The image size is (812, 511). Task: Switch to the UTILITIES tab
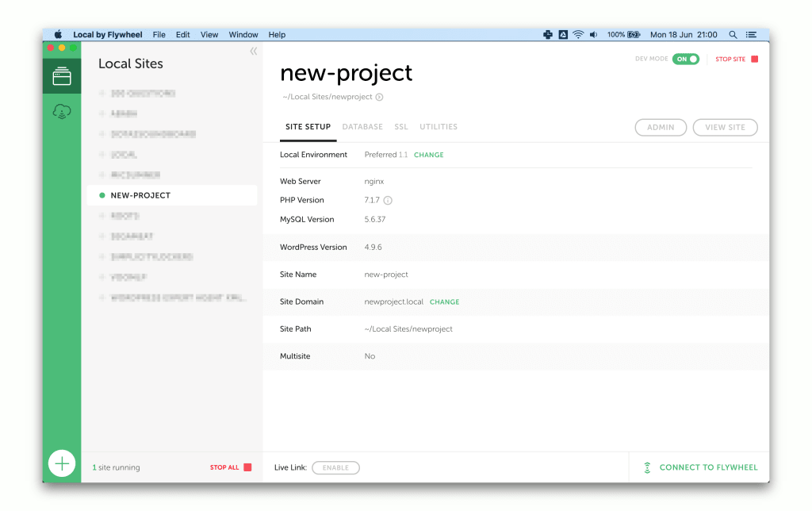coord(439,127)
